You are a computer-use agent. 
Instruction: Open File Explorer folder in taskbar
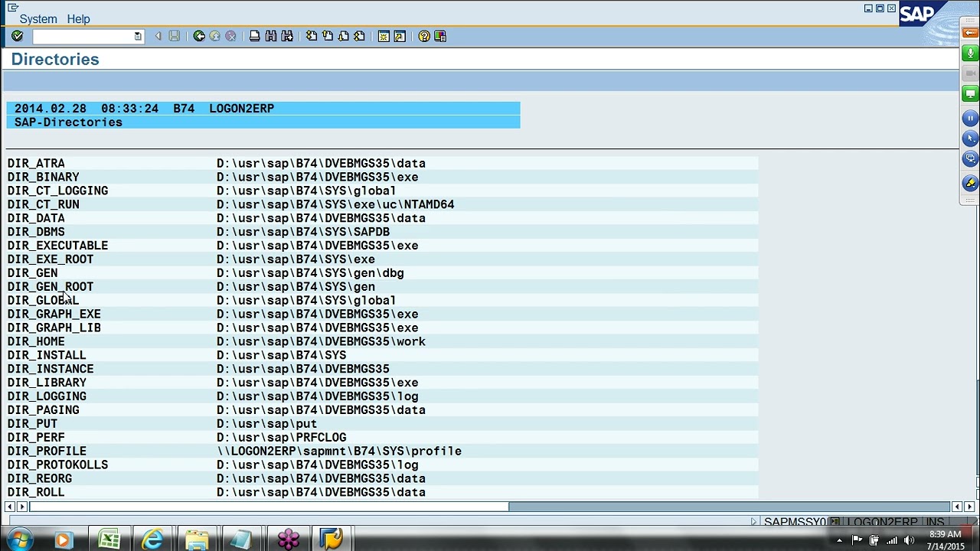[198, 540]
